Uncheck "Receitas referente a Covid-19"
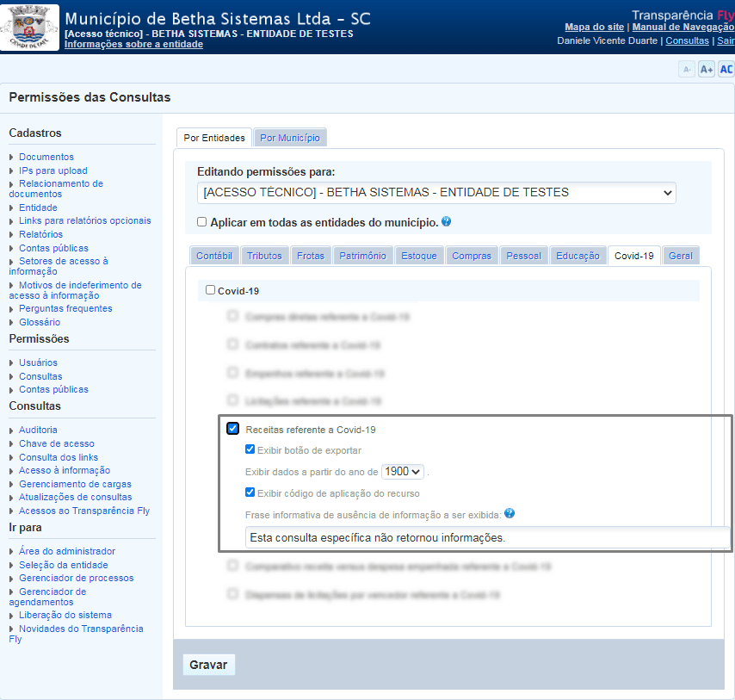Screen dimensions: 735x700 [x=232, y=428]
